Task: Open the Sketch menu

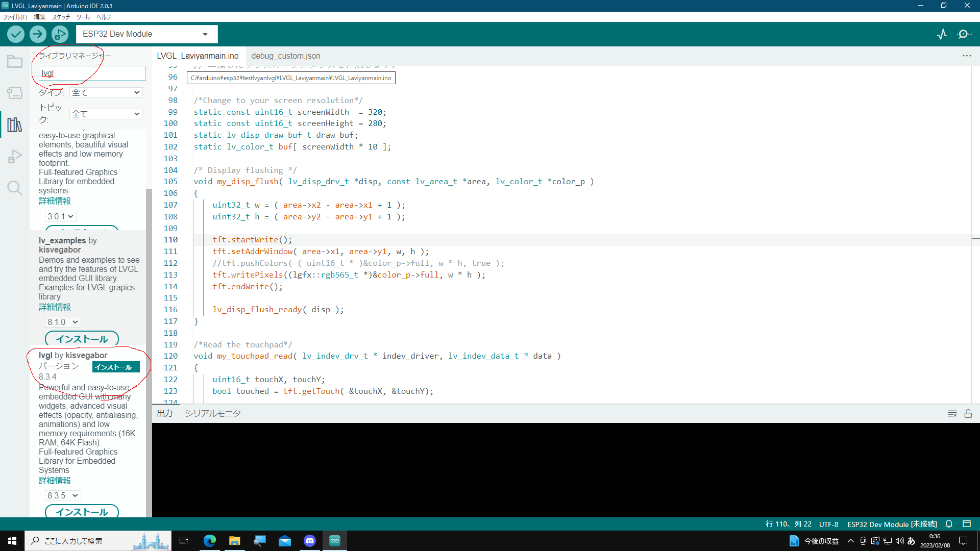Action: [x=60, y=17]
